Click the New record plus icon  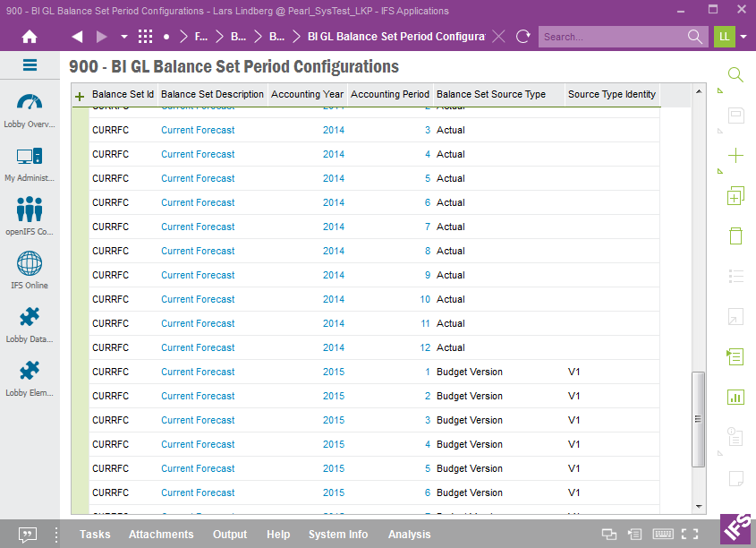(735, 155)
